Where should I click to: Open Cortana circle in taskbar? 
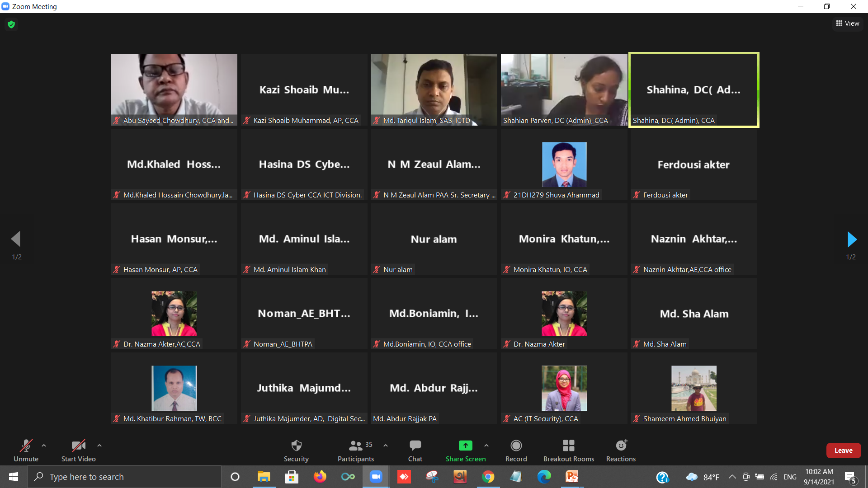coord(235,477)
